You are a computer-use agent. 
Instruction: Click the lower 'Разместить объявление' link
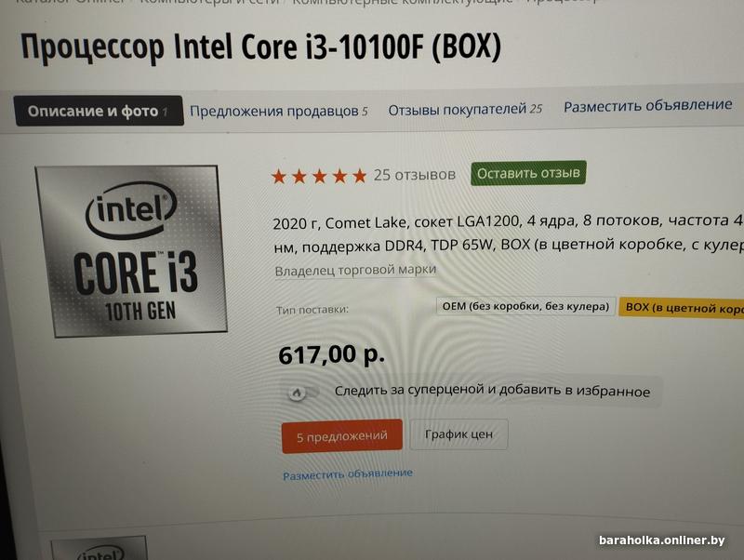click(x=348, y=474)
